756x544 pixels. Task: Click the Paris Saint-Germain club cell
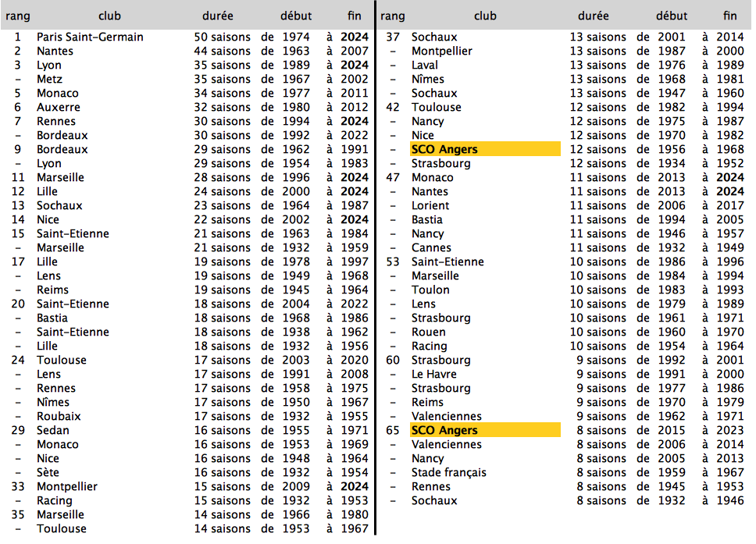(90, 37)
